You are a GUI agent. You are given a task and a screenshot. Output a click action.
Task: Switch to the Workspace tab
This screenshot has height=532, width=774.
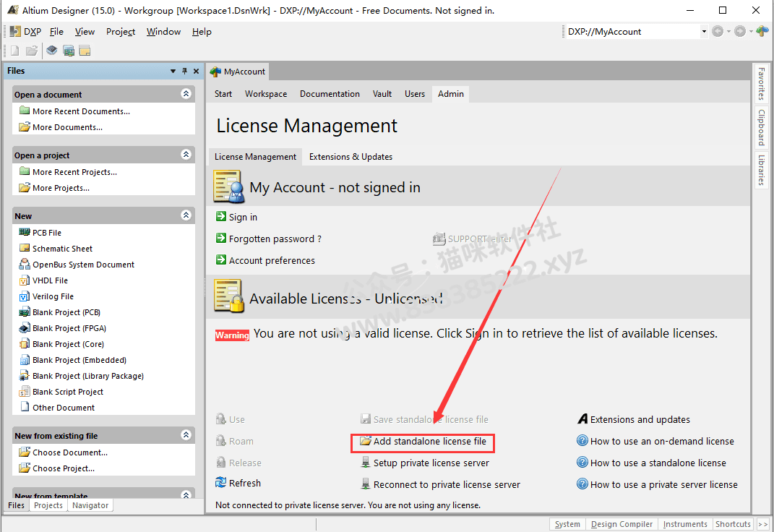tap(266, 94)
